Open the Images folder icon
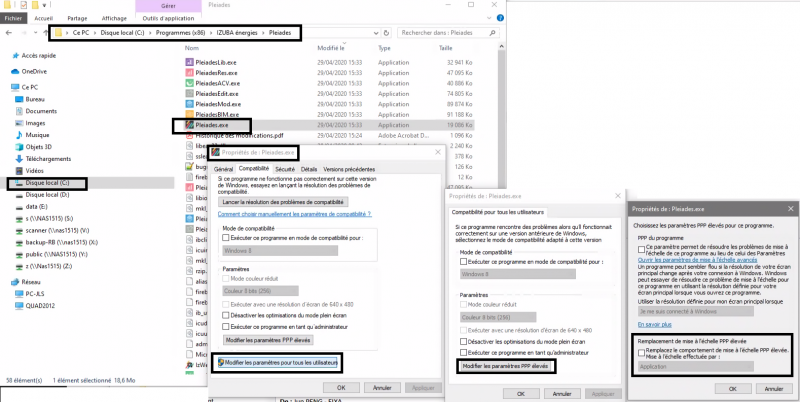800x402 pixels. [x=19, y=123]
